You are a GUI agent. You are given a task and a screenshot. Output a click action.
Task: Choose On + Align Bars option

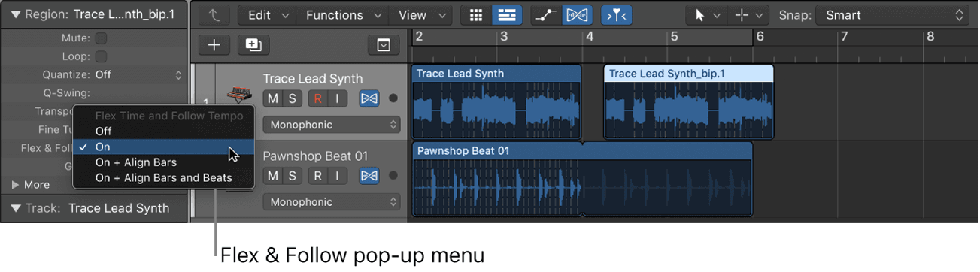[163, 162]
